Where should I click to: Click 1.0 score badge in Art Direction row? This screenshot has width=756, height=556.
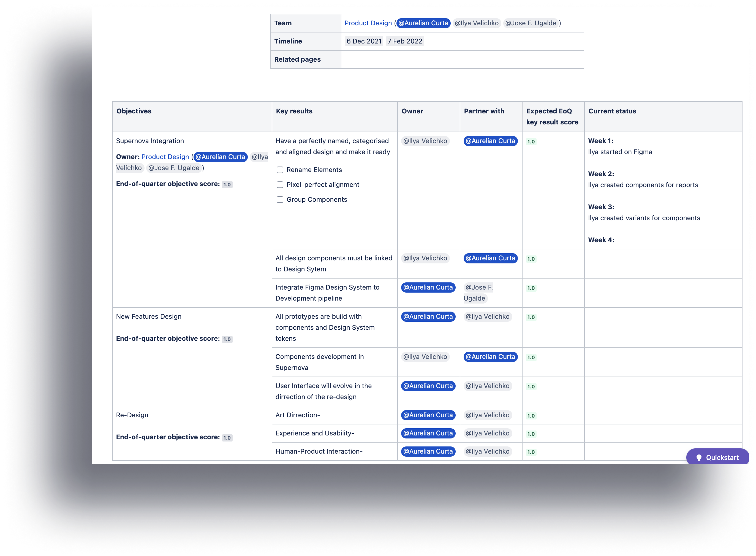tap(531, 416)
